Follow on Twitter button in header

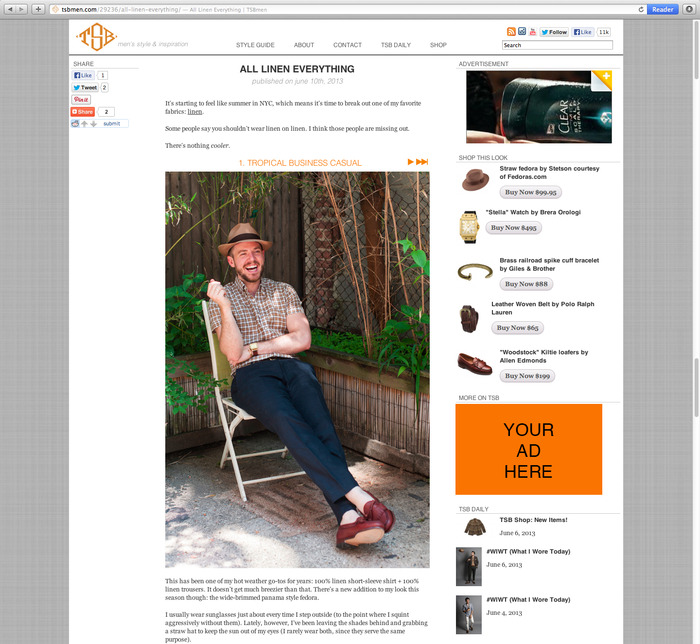(554, 32)
